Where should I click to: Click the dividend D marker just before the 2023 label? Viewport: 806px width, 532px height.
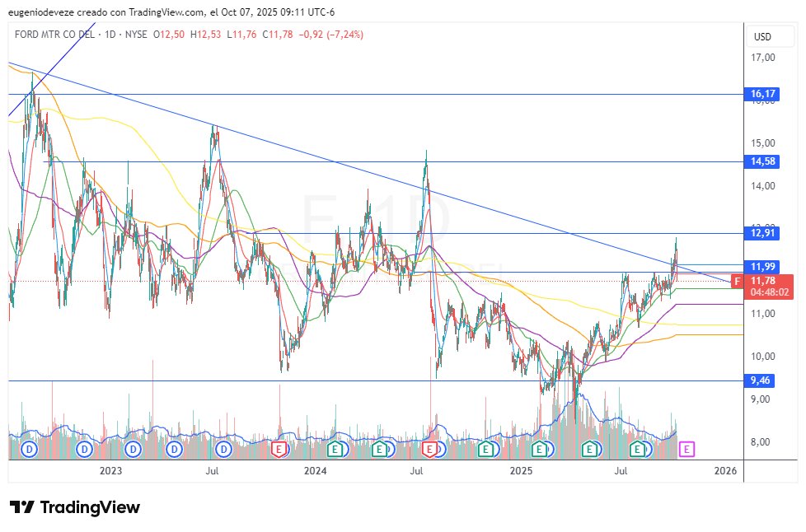click(84, 450)
